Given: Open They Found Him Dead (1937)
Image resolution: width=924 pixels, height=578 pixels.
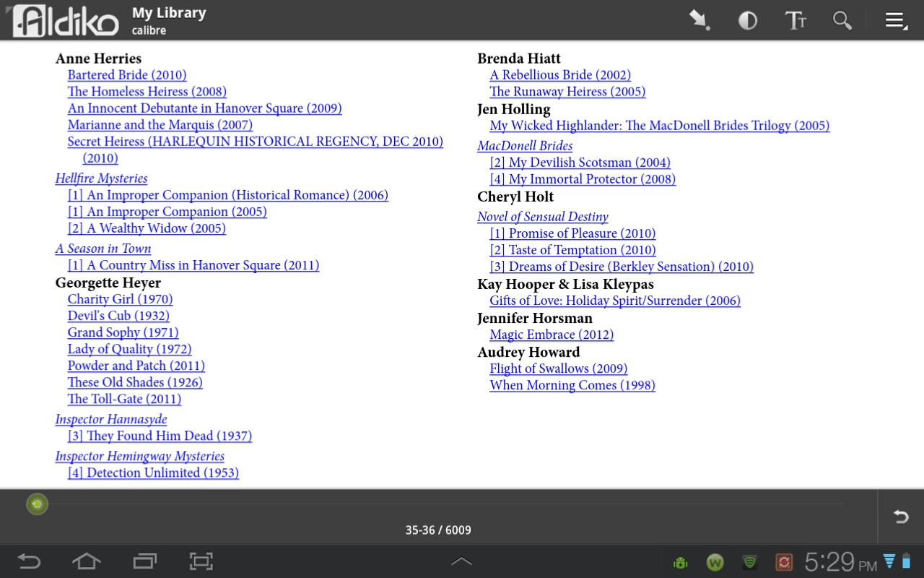Looking at the screenshot, I should 160,436.
